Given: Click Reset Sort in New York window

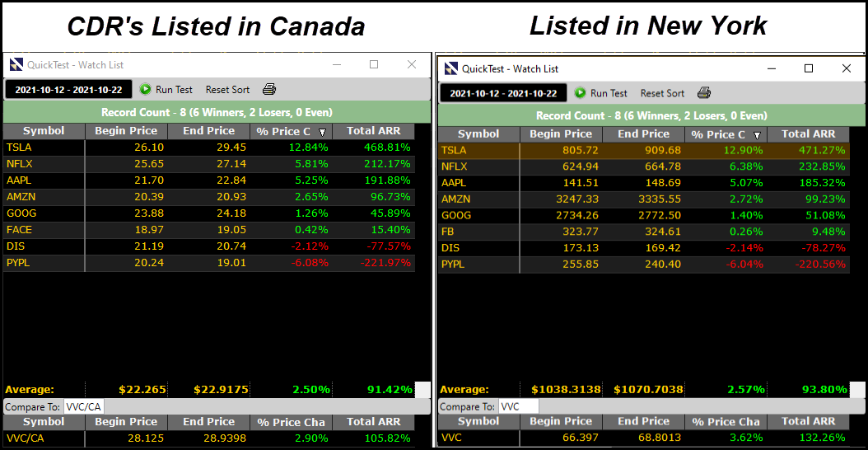Looking at the screenshot, I should click(663, 93).
